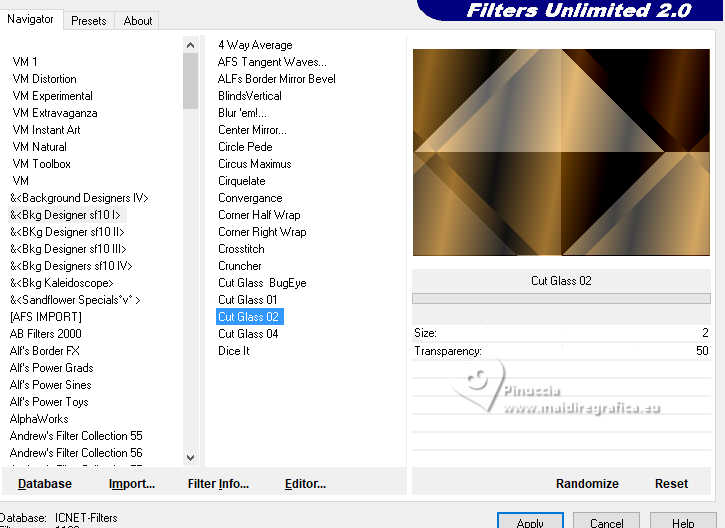The height and width of the screenshot is (528, 725).
Task: Select Alf's Border FX category
Action: pyautogui.click(x=44, y=351)
